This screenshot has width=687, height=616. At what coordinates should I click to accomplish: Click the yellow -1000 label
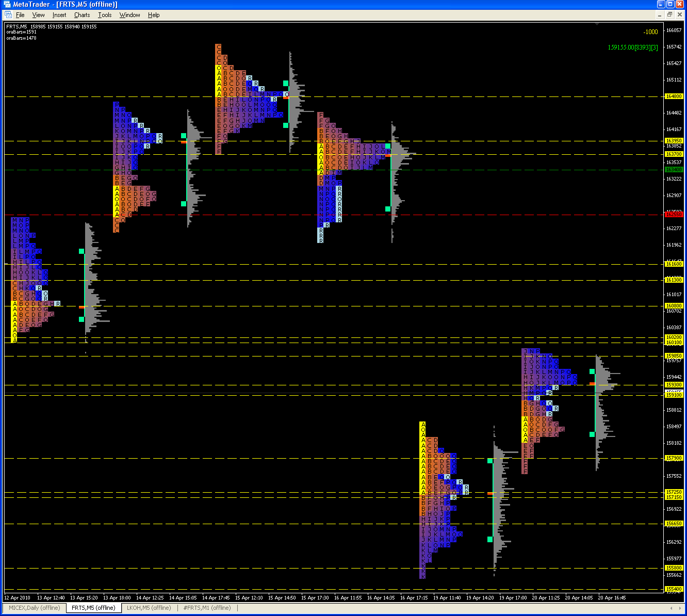point(650,32)
